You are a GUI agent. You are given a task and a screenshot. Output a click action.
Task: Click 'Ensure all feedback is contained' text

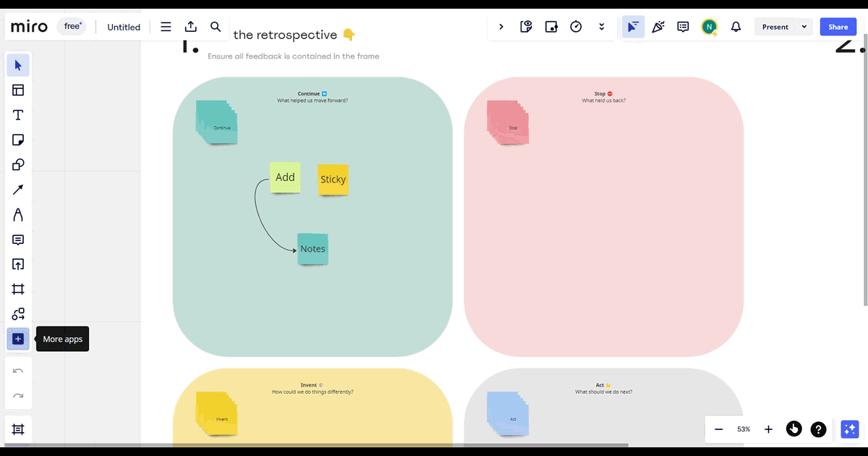pos(294,56)
